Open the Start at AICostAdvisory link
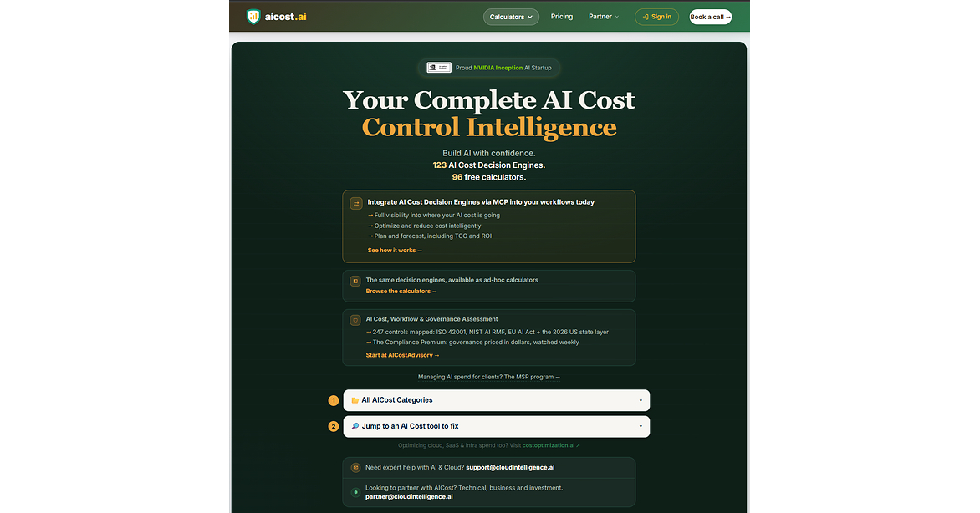 [402, 355]
